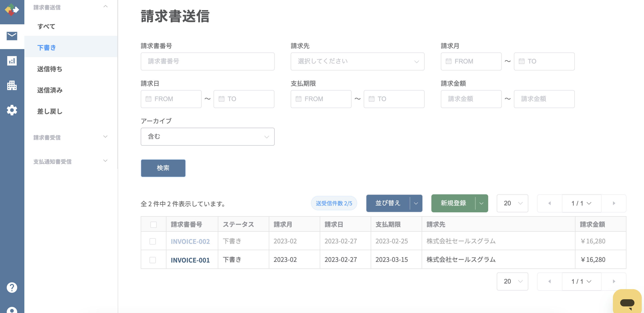The height and width of the screenshot is (313, 644).
Task: Open the アーカイブ 含む dropdown
Action: point(207,136)
